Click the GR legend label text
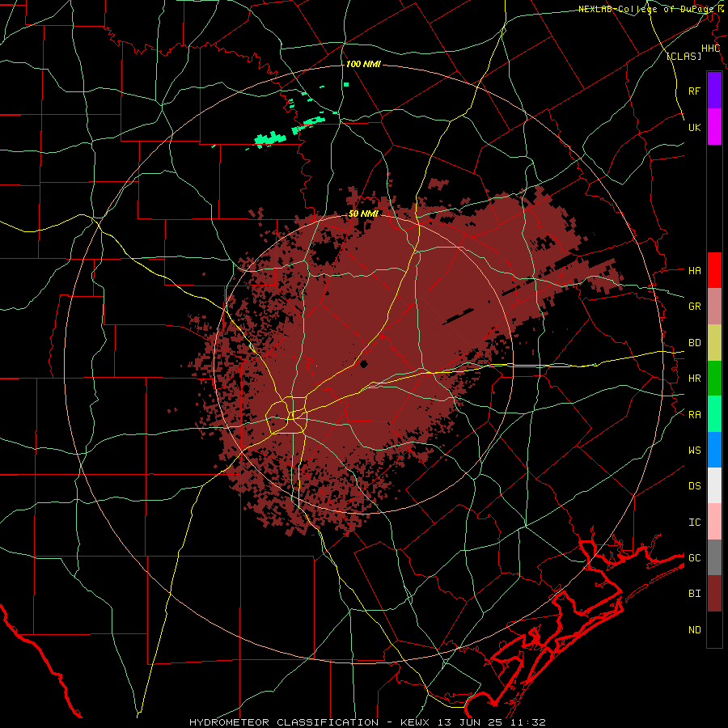Viewport: 728px width, 728px height. (x=694, y=307)
